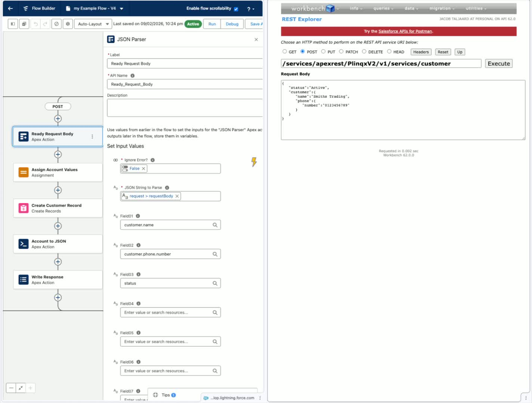Select the DELETE HTTP method
The height and width of the screenshot is (403, 532).
(x=364, y=51)
